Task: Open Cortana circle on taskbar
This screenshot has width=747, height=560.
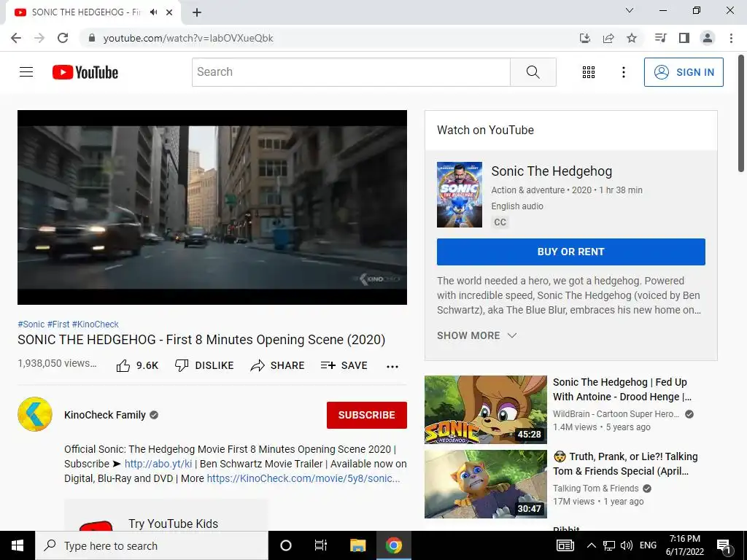Action: click(x=286, y=545)
